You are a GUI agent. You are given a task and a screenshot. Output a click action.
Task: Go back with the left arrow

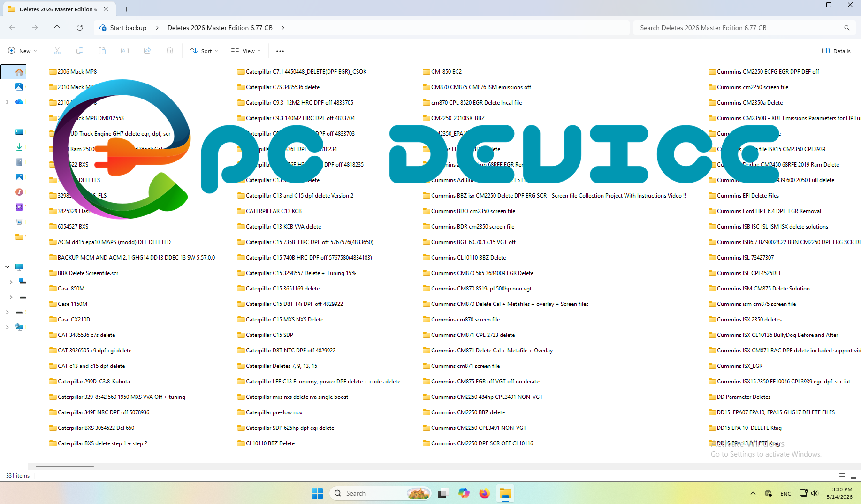[x=12, y=28]
